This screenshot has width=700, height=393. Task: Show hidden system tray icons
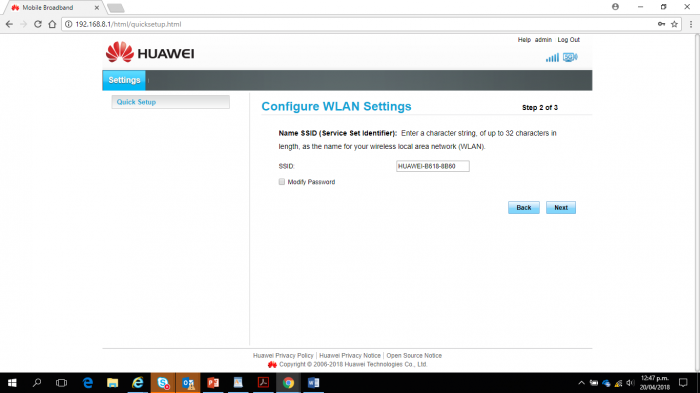581,383
